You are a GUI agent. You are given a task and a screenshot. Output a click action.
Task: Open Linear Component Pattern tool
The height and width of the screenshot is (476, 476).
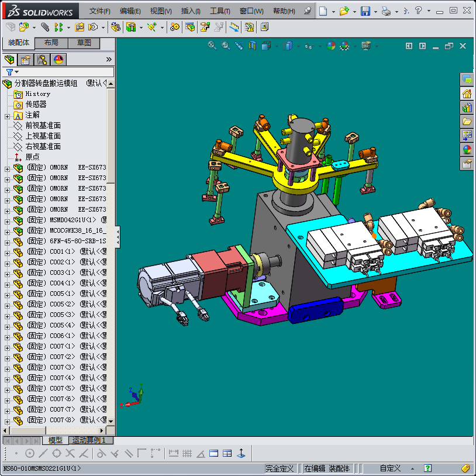click(58, 27)
